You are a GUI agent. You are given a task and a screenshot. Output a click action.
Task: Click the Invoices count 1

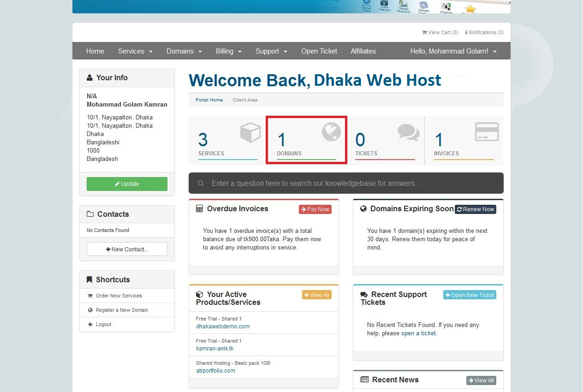coord(439,140)
